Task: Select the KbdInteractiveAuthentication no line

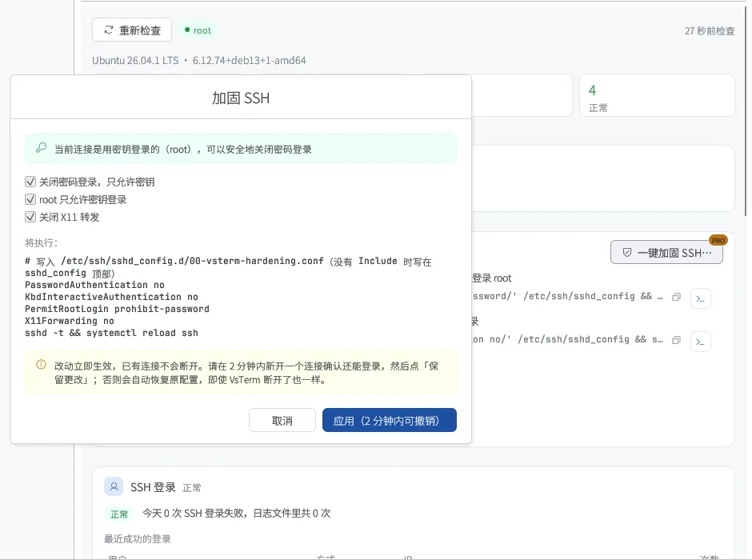Action: (x=111, y=297)
